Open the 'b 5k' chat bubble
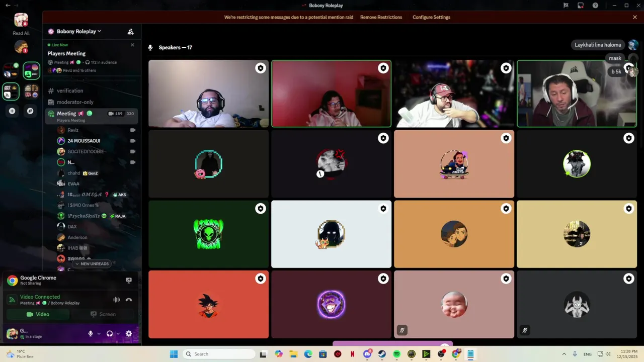Image resolution: width=644 pixels, height=362 pixels. pyautogui.click(x=616, y=71)
